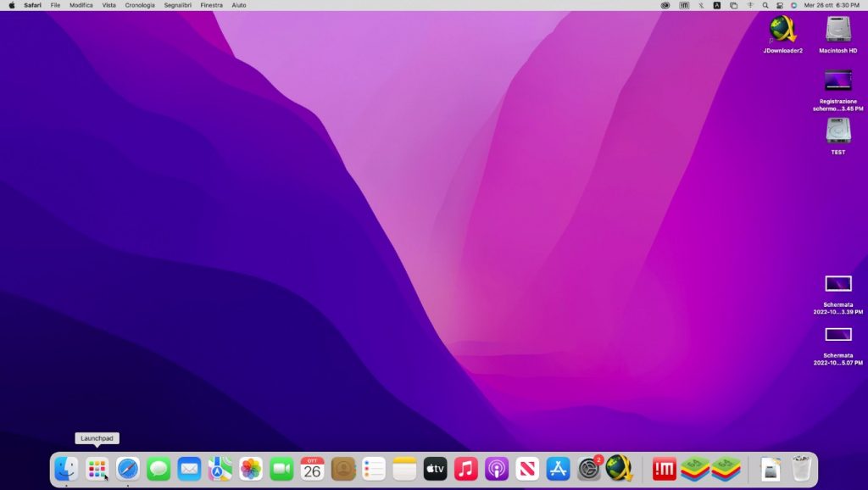Open the Mail app
The image size is (868, 490).
(x=189, y=470)
